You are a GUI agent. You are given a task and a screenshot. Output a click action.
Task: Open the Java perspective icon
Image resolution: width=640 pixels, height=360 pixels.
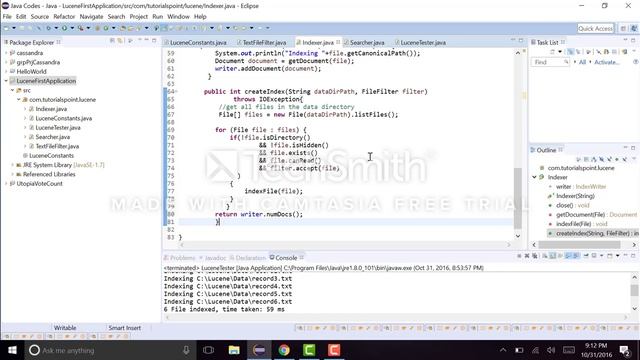(634, 28)
